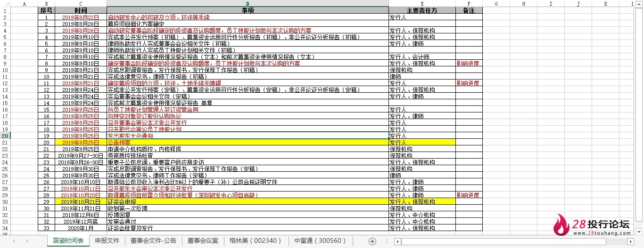Switch to the 国瓷时间表 sheet tab
Image resolution: width=644 pixels, height=248 pixels.
point(68,241)
